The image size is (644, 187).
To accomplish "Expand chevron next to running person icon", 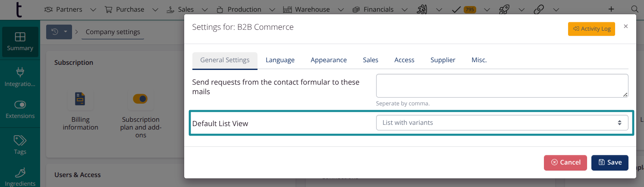I will (439, 10).
